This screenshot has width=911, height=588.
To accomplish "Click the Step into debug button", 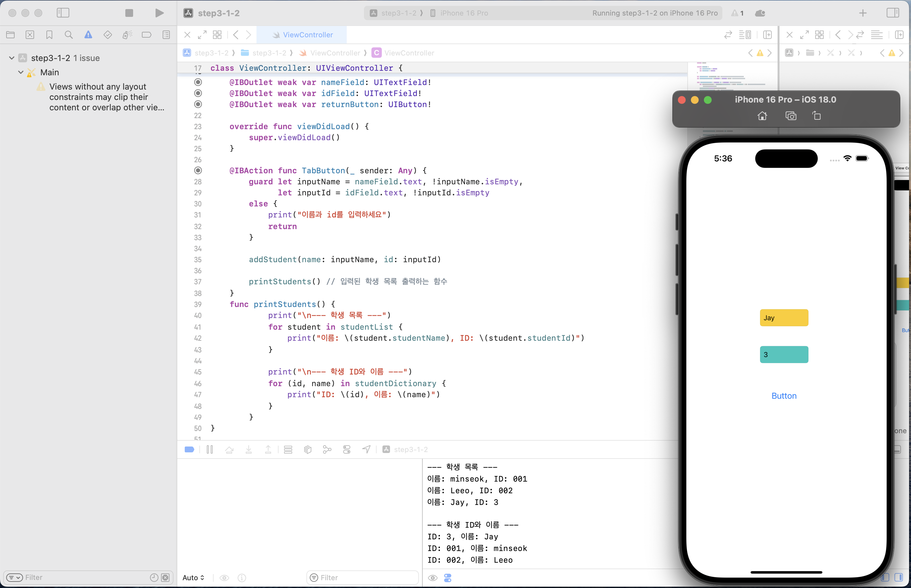I will pos(249,449).
